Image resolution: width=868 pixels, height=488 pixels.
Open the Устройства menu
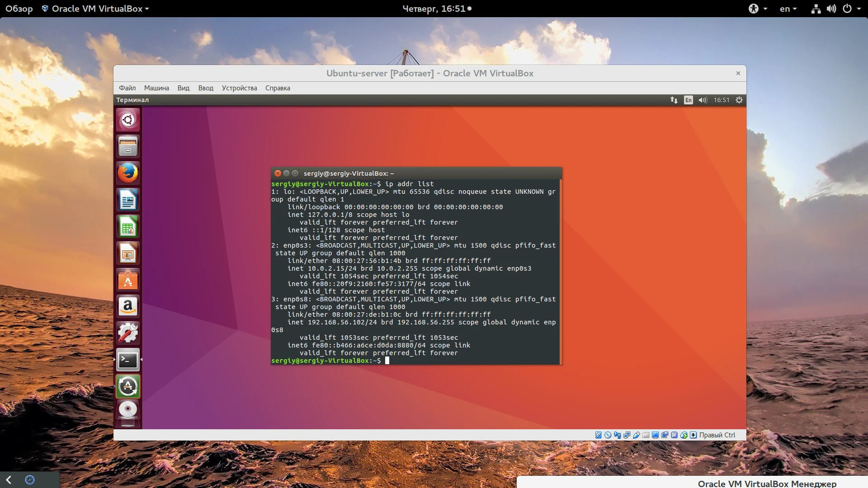(x=239, y=88)
